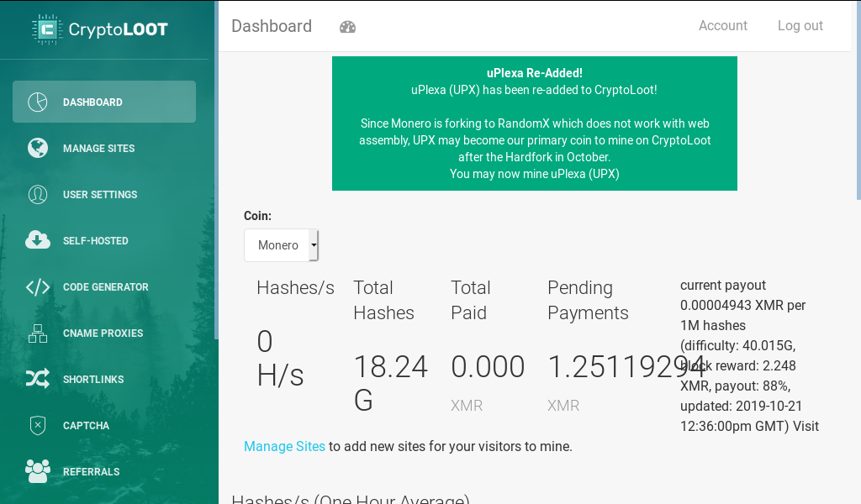This screenshot has width=861, height=504.
Task: Open the Coin dropdown showing Monero
Action: [x=281, y=245]
